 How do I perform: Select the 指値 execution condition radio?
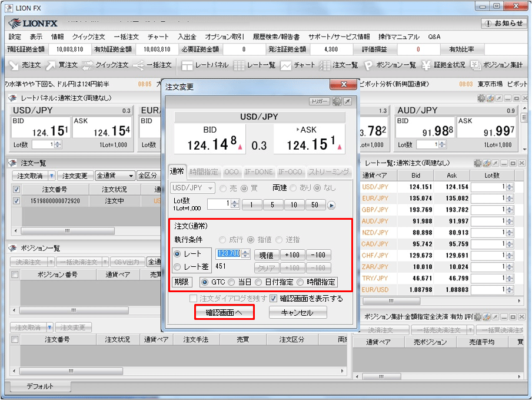pos(251,240)
